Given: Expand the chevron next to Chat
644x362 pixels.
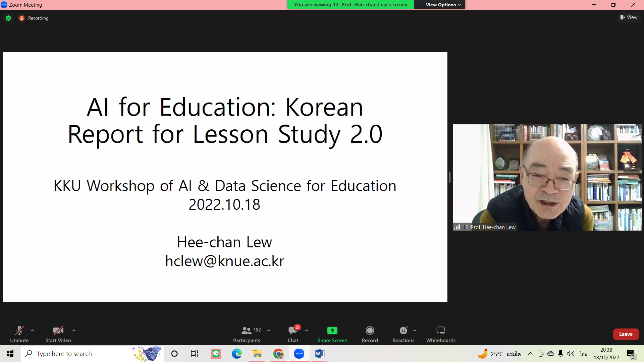Looking at the screenshot, I should point(307,330).
